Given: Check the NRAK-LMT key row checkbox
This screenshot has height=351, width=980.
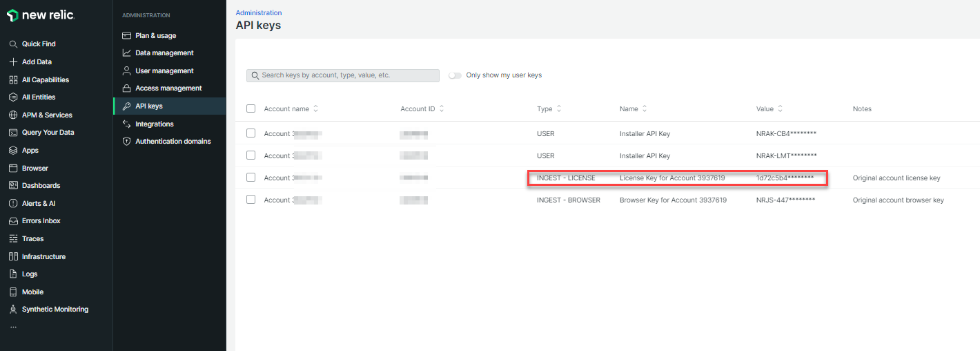Looking at the screenshot, I should click(x=251, y=155).
